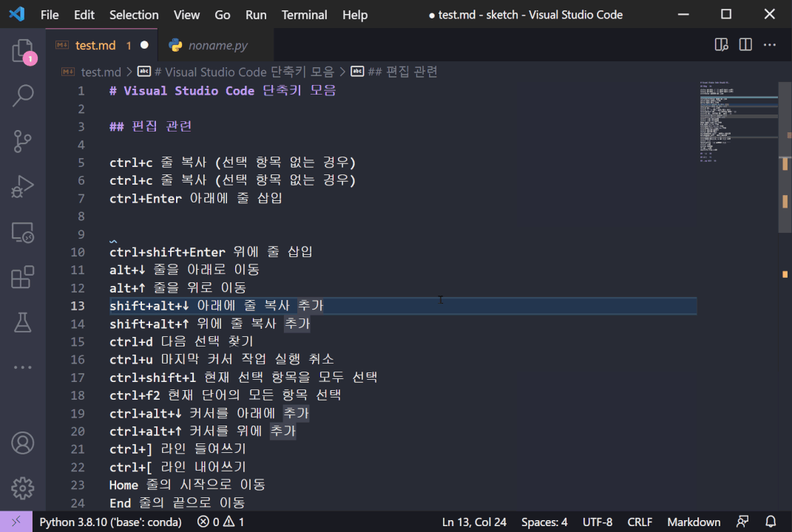Click the feedback icon in status bar
The height and width of the screenshot is (532, 792).
742,522
